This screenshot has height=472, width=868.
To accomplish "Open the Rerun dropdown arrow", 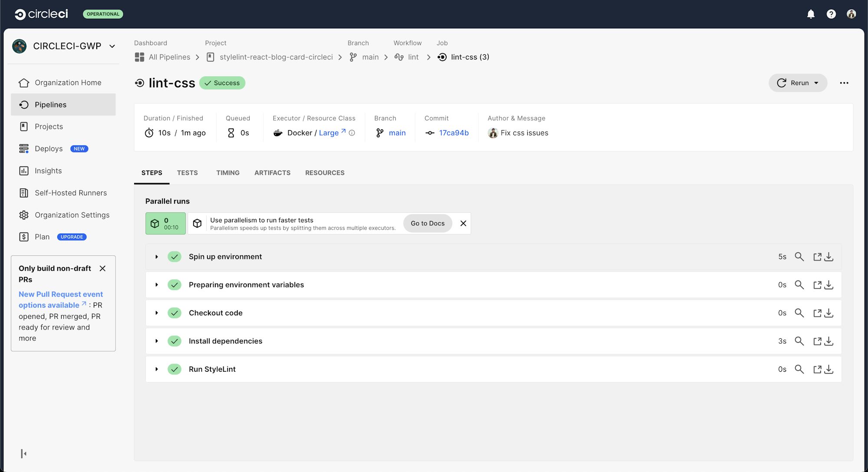I will 816,83.
